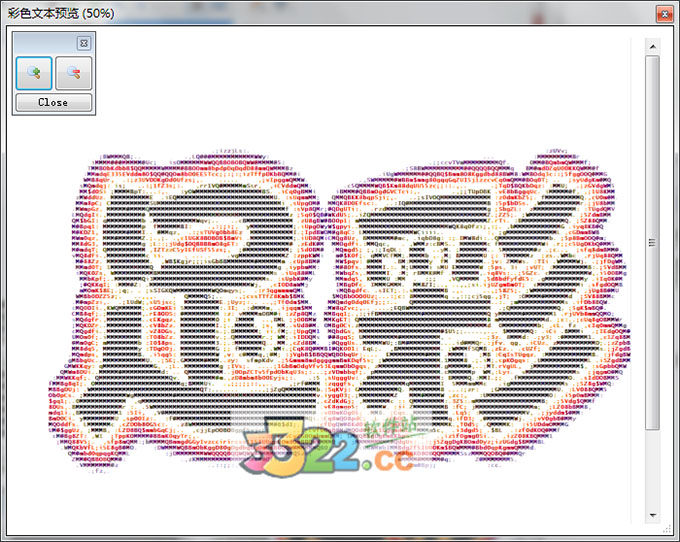Click the scroll up arrow of vertical scrollbar
680x542 pixels.
pos(652,46)
